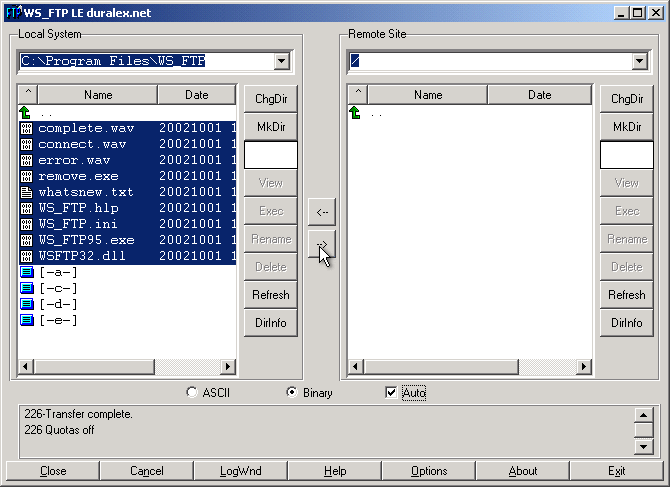Click the local parent directory up-arrow icon
This screenshot has height=487, width=670.
(26, 113)
